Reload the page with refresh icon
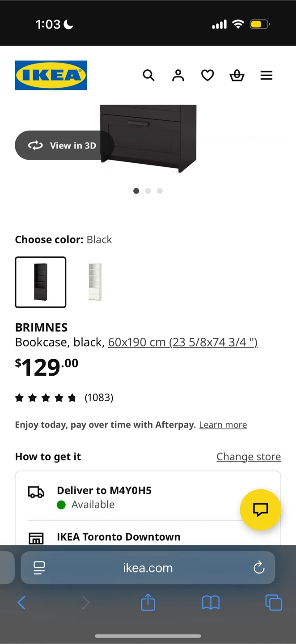 tap(259, 568)
